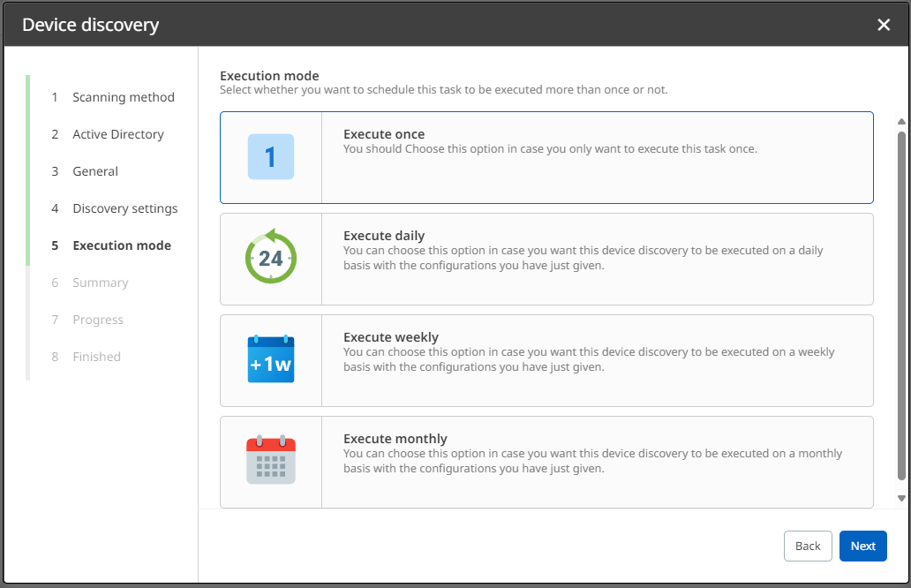Screen dimensions: 911x588
Task: Click the Summary step in sidebar
Action: click(x=101, y=283)
